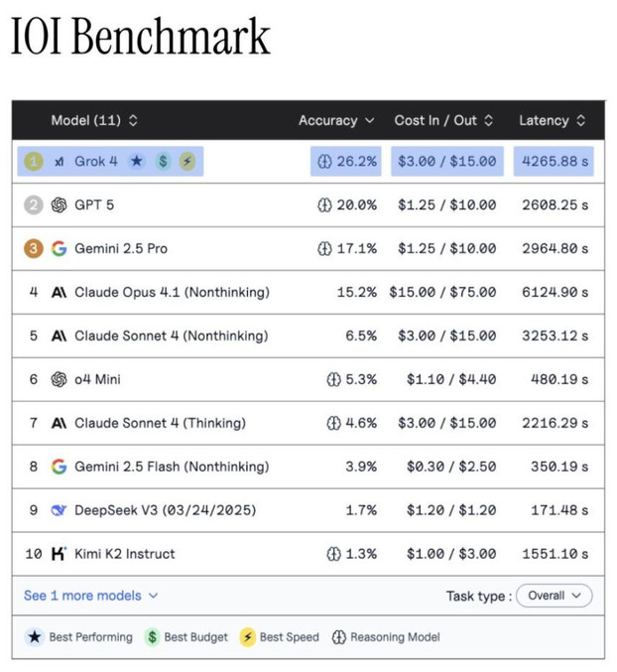617x672 pixels.
Task: Sort by the Latency column header
Action: click(552, 120)
